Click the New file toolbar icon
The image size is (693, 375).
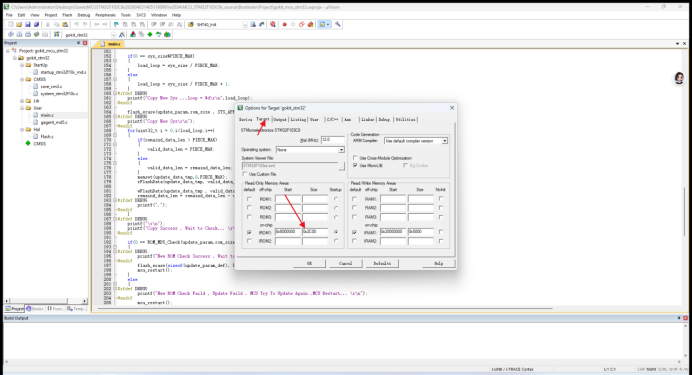coord(11,24)
